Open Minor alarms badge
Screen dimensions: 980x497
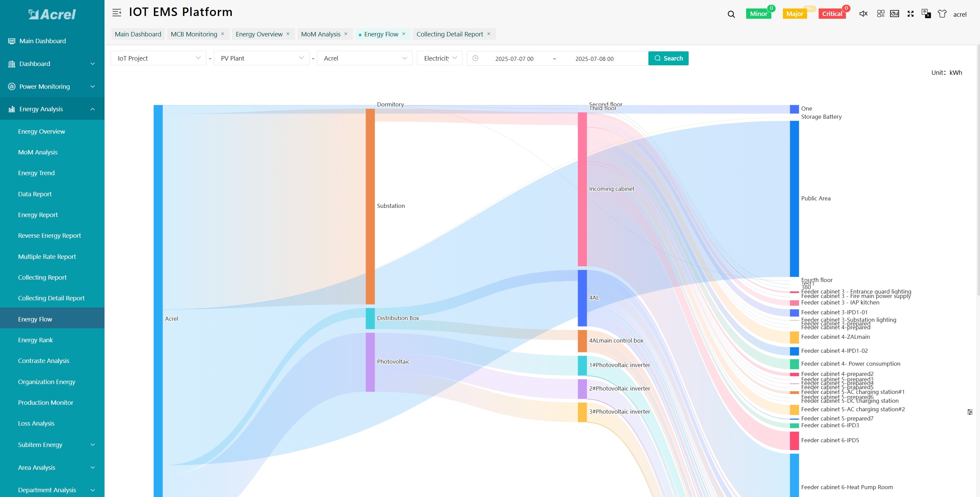click(758, 14)
